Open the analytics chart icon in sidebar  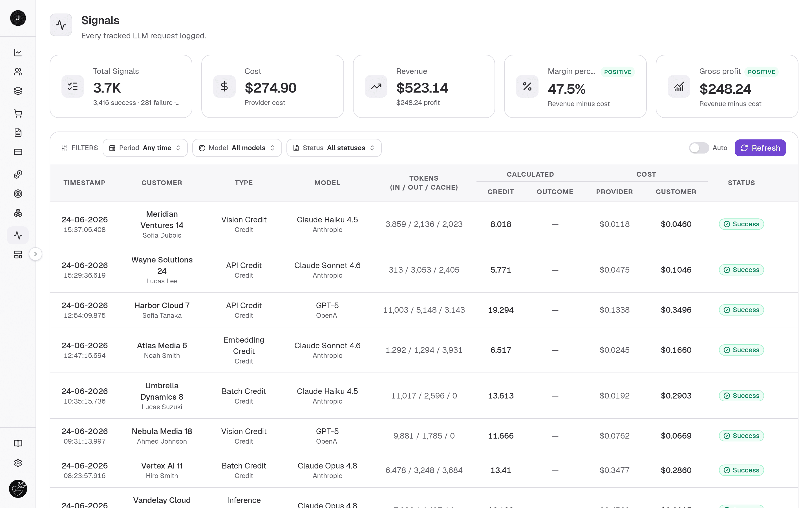pyautogui.click(x=18, y=52)
